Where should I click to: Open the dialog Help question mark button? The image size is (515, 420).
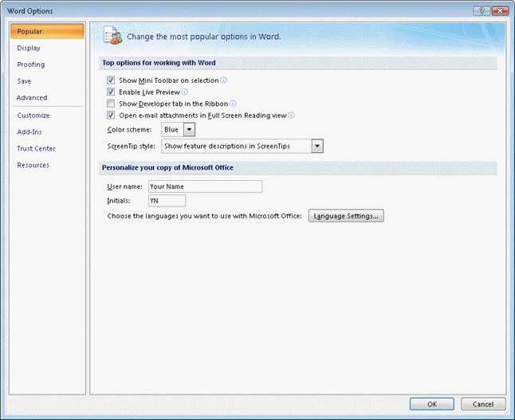[x=482, y=11]
